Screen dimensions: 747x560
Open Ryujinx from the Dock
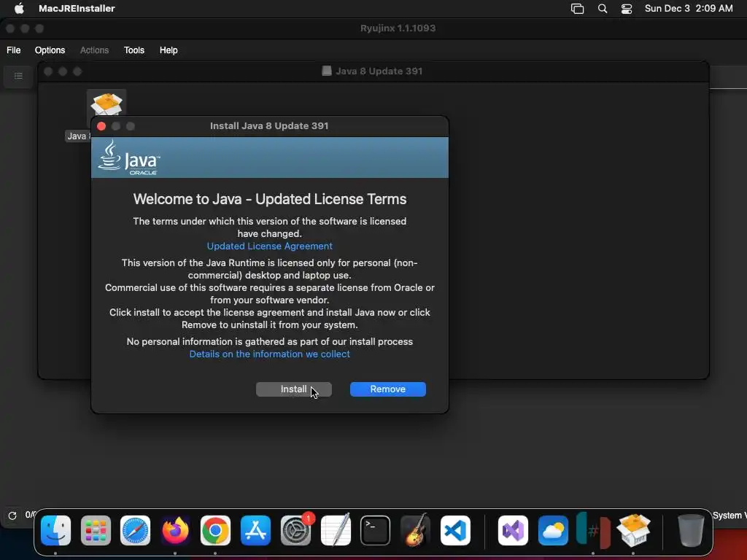pos(593,531)
